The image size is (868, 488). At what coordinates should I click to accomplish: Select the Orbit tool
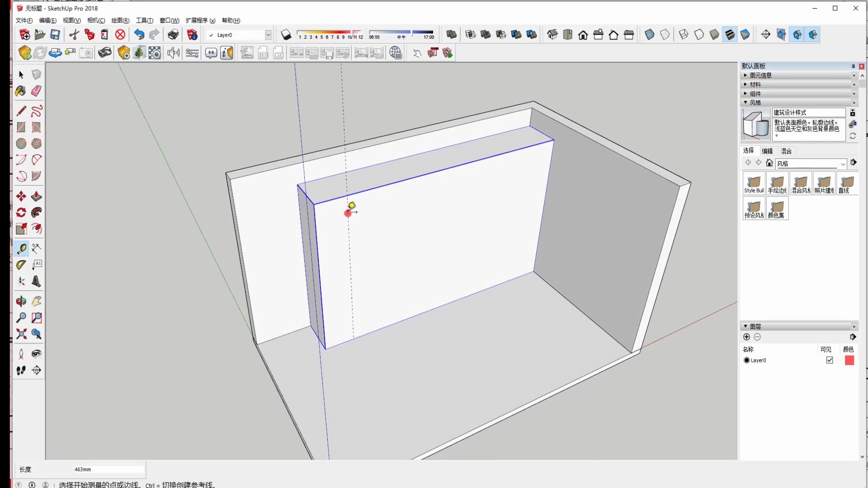click(20, 301)
